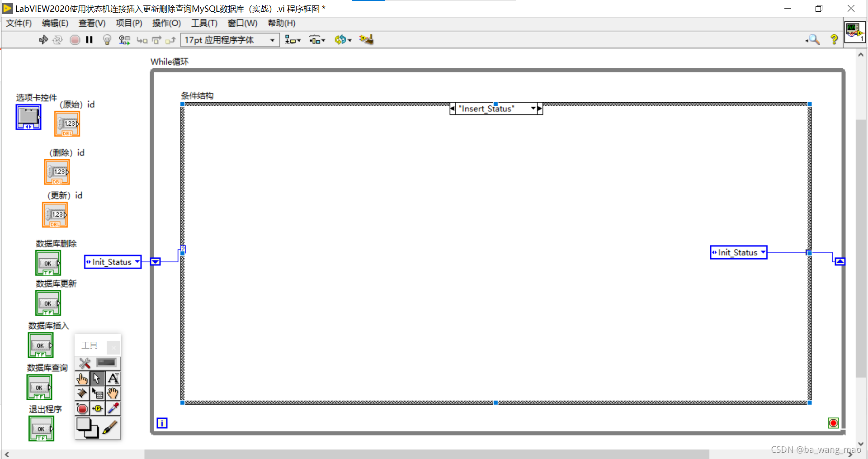Select the 数据库查询 boolean terminal
This screenshot has height=459, width=868.
tap(39, 387)
